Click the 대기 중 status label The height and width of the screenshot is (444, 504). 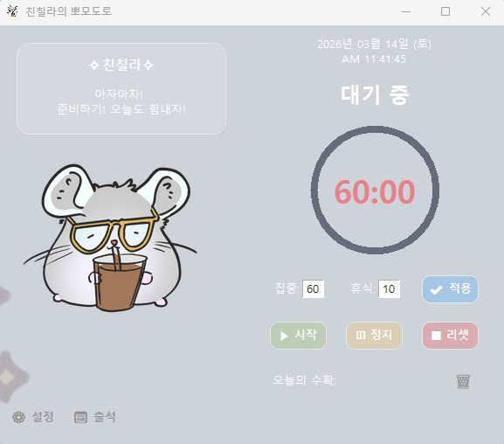pos(375,94)
